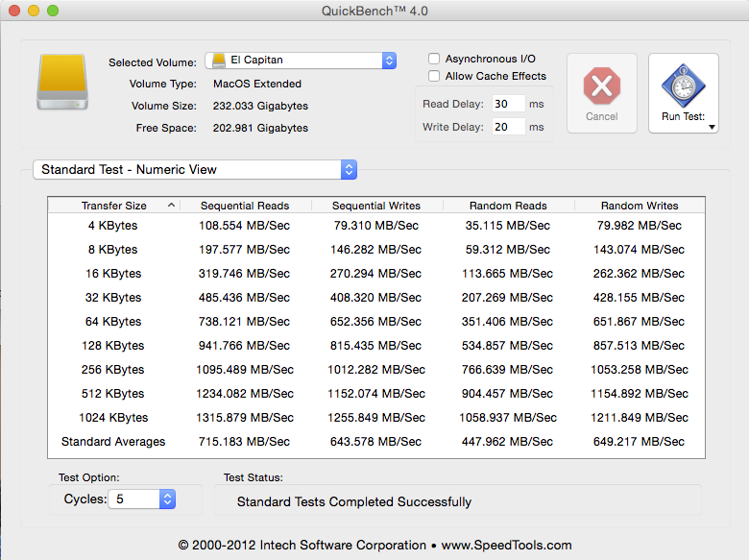Open the Cycles stepper dropdown

[142, 499]
